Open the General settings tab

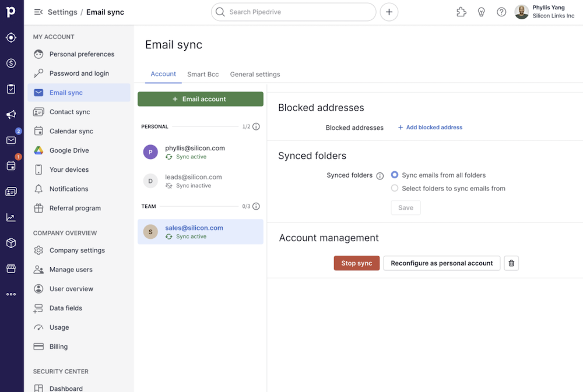[x=255, y=74]
